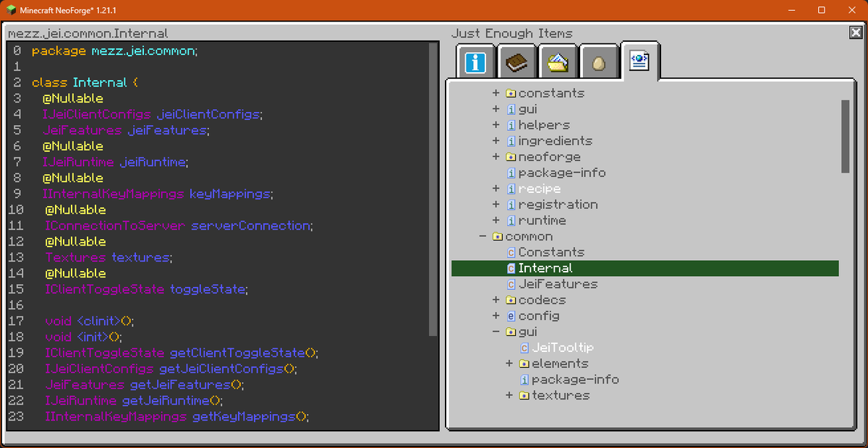Viewport: 868px width, 448px height.
Task: Click the enum icon beside config
Action: point(511,316)
